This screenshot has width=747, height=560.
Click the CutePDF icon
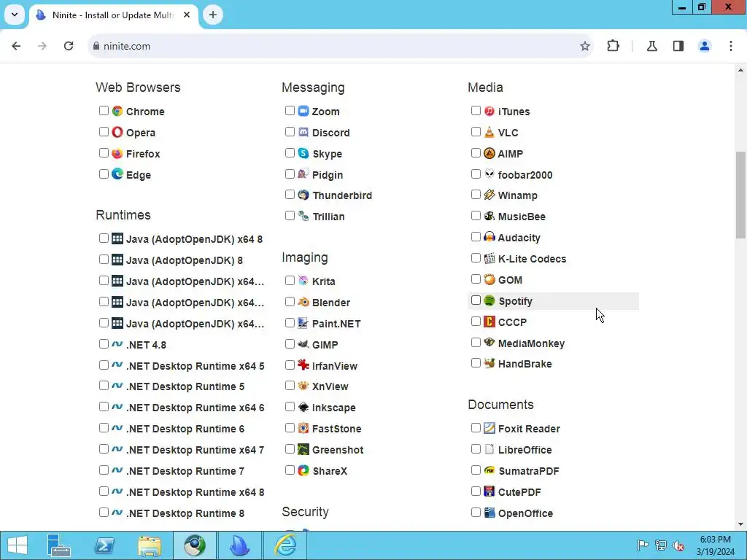pos(489,491)
